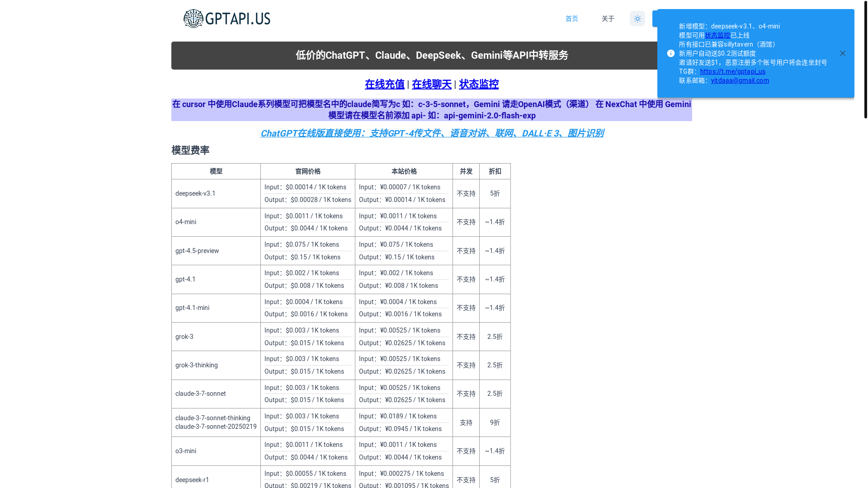Click the page vertical scrollbar
Viewport: 868px width, 488px height.
tap(865, 59)
